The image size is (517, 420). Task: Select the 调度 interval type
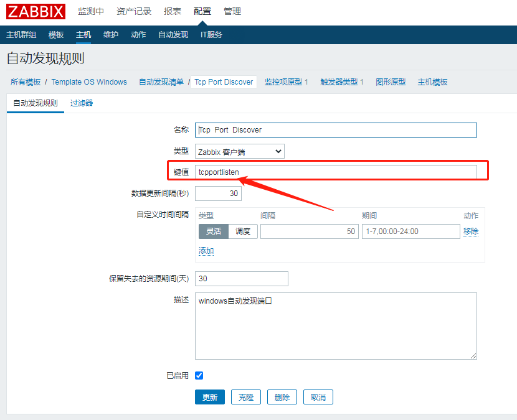click(x=243, y=231)
